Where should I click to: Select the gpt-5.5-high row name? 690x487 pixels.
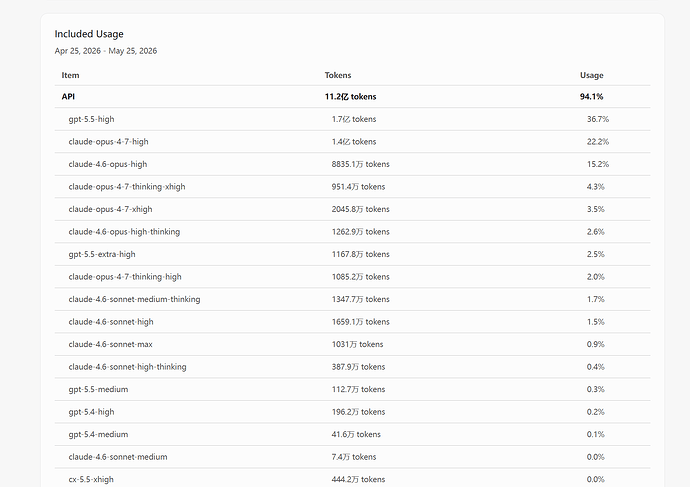[x=91, y=119]
